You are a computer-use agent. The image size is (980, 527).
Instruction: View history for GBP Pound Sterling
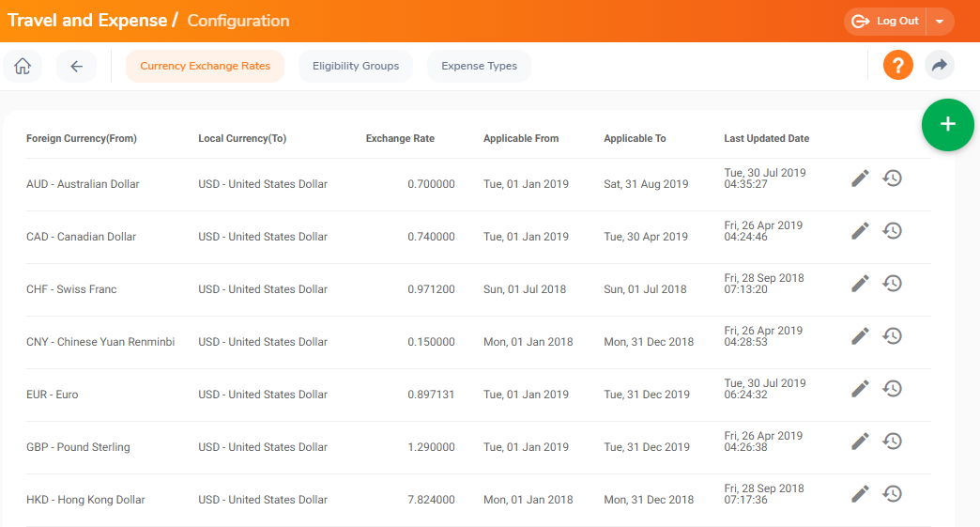coord(893,441)
